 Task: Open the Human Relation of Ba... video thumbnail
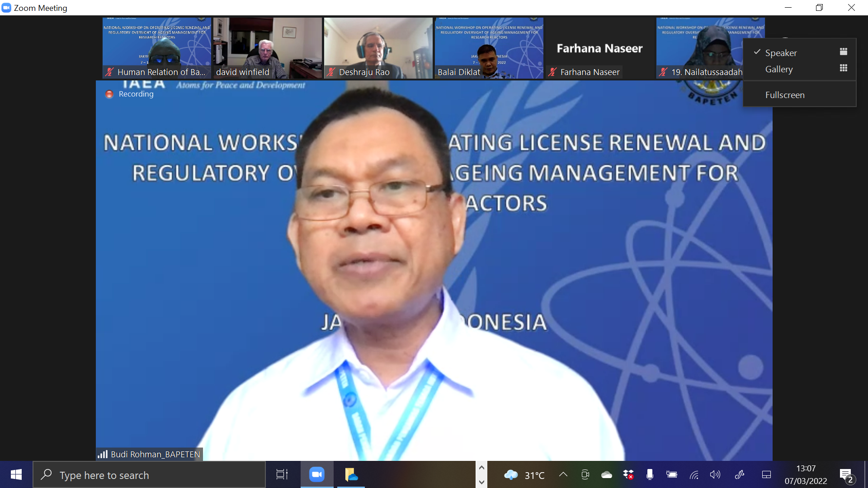157,48
